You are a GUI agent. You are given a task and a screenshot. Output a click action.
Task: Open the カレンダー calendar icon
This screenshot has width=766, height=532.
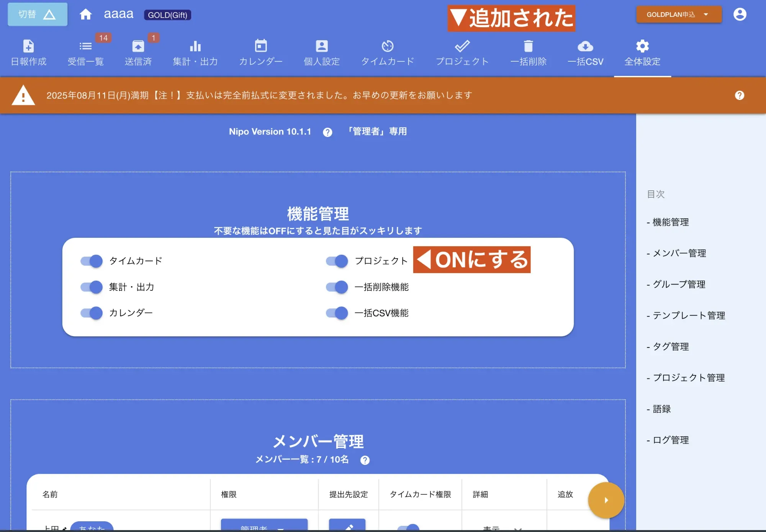[x=261, y=52]
